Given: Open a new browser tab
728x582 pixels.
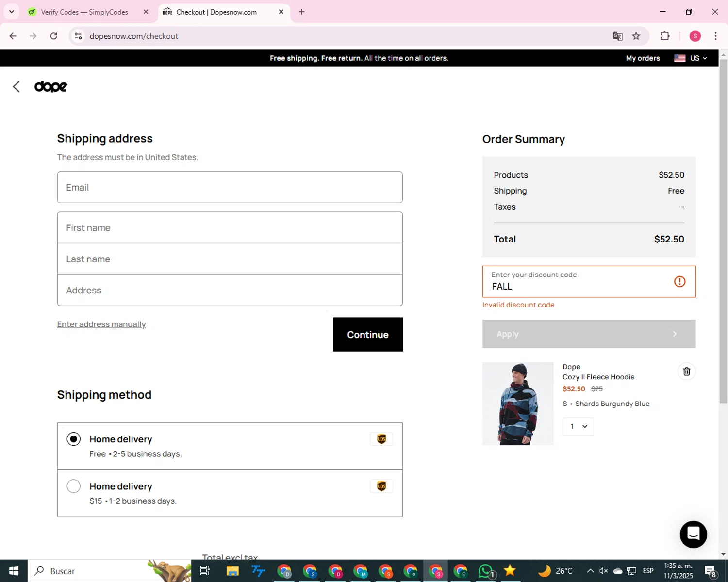Looking at the screenshot, I should tap(301, 12).
